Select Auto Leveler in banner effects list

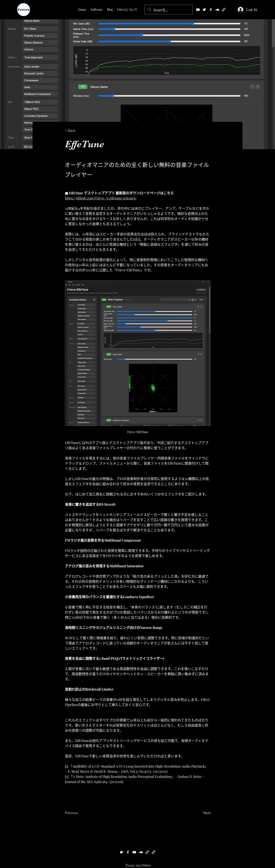pyautogui.click(x=40, y=67)
